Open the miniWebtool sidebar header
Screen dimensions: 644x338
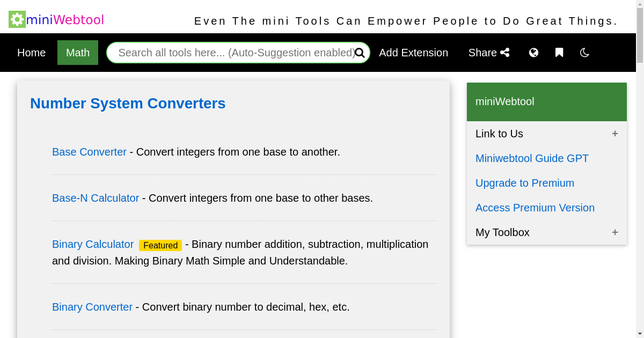(x=504, y=101)
